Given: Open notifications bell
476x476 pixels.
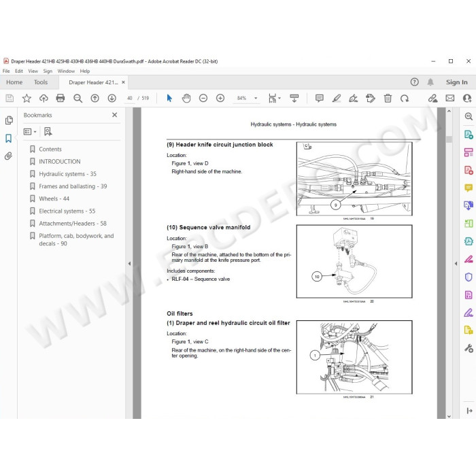Looking at the screenshot, I should click(x=430, y=82).
